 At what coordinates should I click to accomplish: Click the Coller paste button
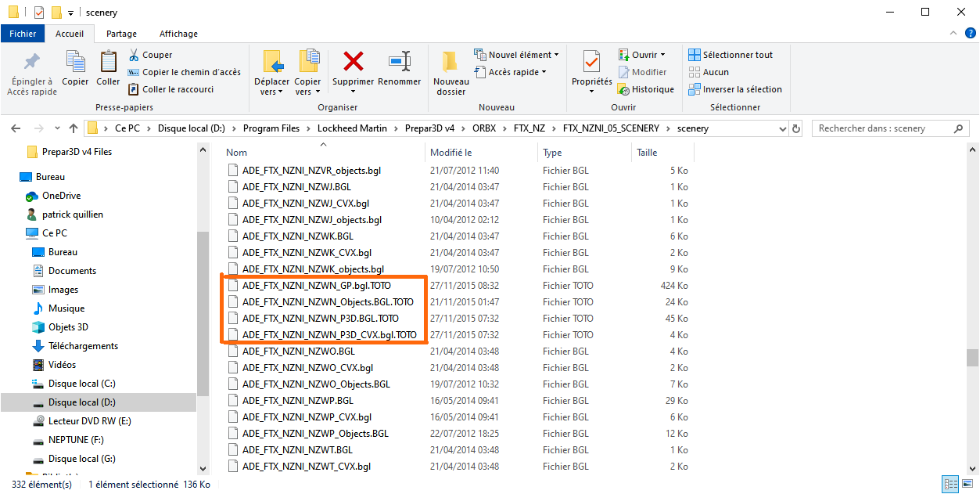(108, 68)
